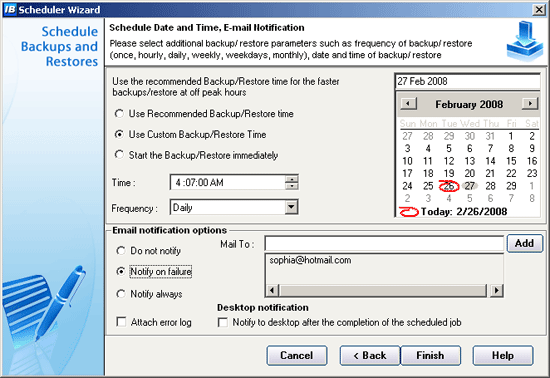Select February 9 in the calendar
The width and height of the screenshot is (550, 378).
(x=532, y=148)
